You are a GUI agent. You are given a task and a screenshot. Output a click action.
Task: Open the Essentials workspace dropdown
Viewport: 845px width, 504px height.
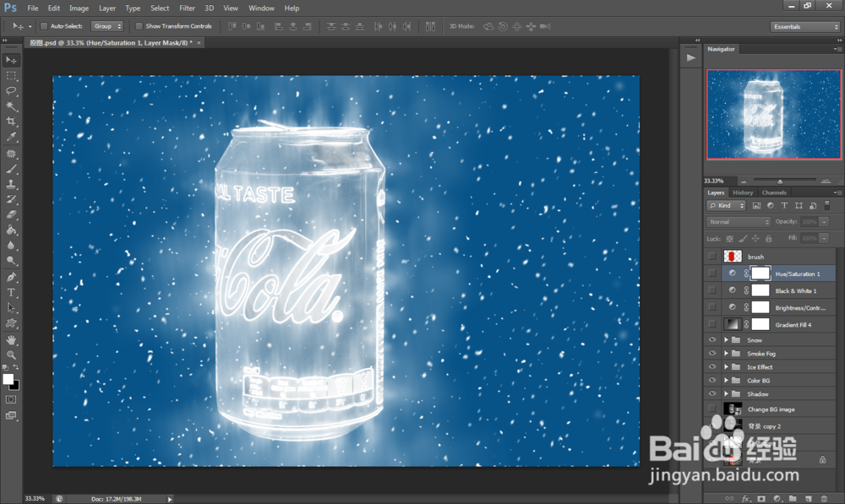805,26
